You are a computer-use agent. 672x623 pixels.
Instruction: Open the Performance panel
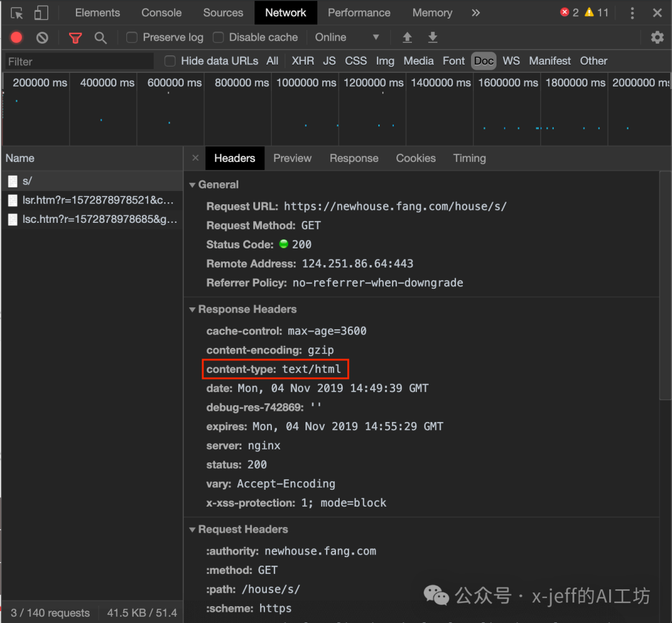point(359,13)
